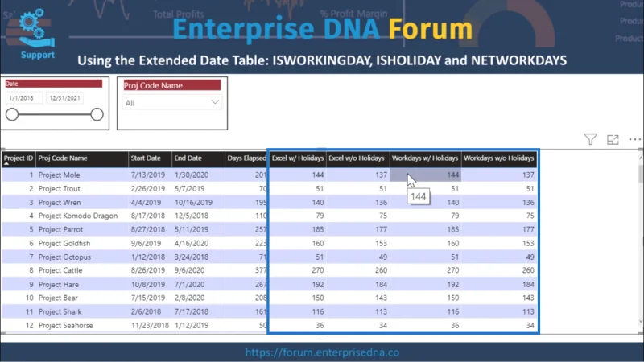The width and height of the screenshot is (644, 362).
Task: Click the table's vertical scrollbar thumb
Action: pyautogui.click(x=641, y=174)
